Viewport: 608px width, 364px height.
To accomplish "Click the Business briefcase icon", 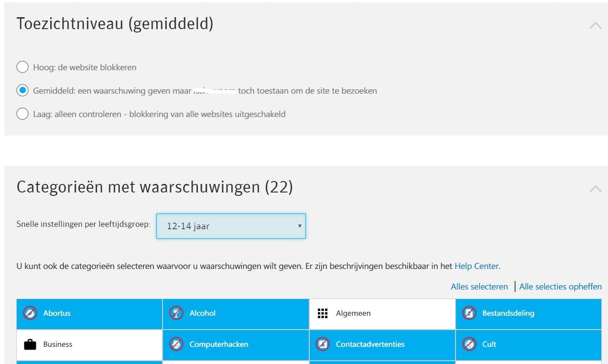I will click(30, 344).
